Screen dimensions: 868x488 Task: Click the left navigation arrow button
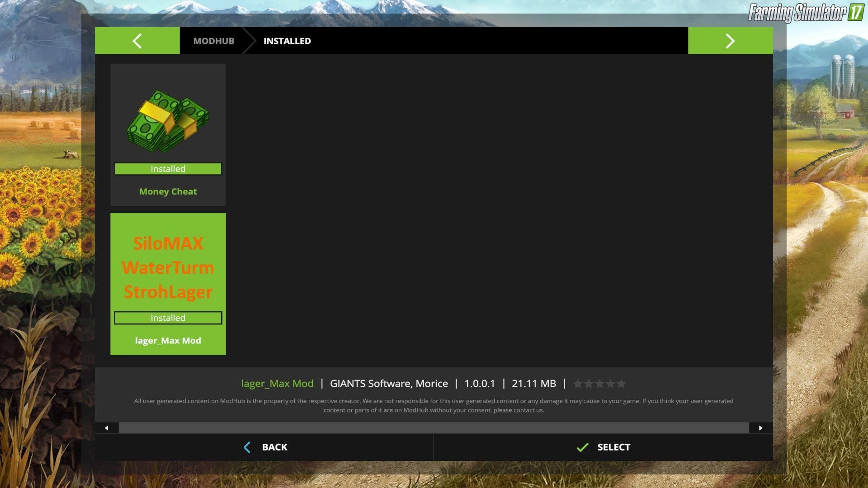[x=137, y=41]
